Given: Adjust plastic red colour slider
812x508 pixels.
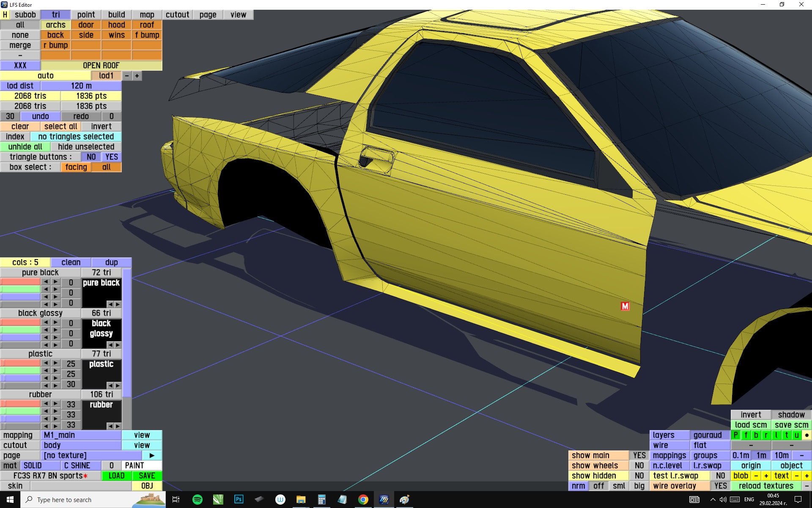Looking at the screenshot, I should pos(20,363).
